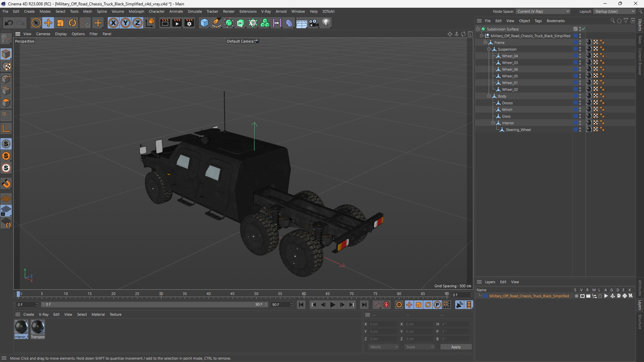This screenshot has width=644, height=362.
Task: Click the frame range slider bar
Action: 154,305
